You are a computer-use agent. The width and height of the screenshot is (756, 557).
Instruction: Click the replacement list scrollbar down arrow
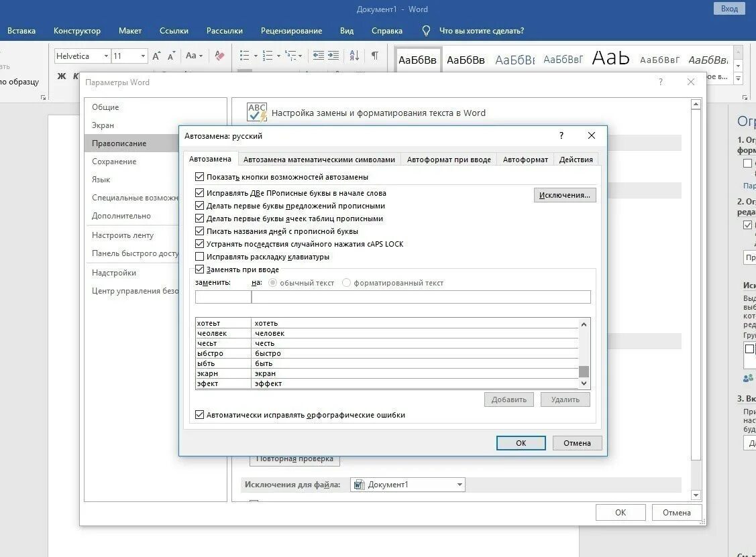(x=584, y=383)
